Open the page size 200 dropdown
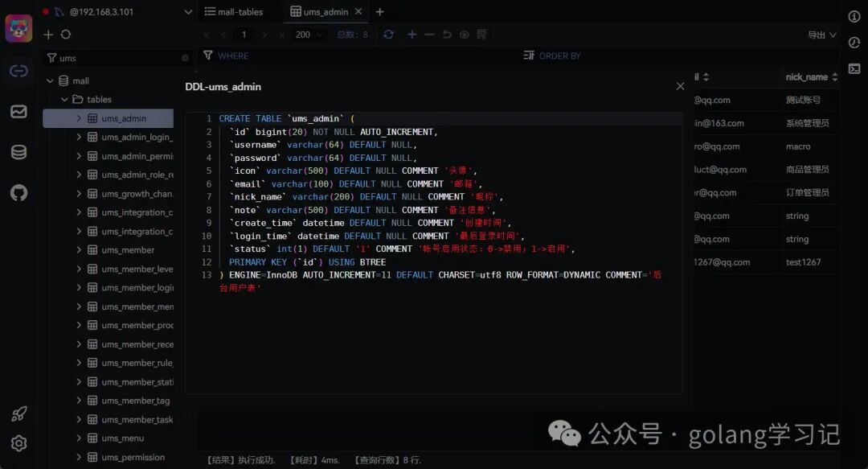Screen dimensions: 868x469 (x=309, y=35)
